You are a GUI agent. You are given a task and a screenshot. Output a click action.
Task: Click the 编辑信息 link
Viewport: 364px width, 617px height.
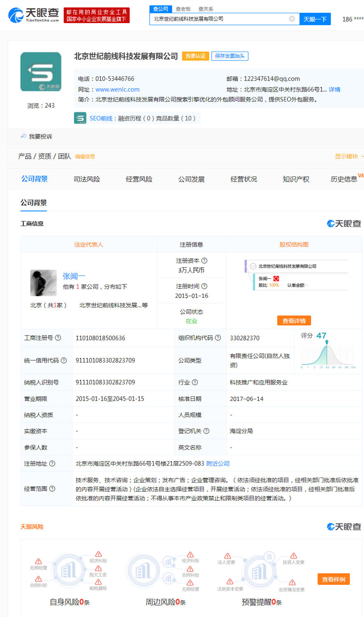[85, 156]
